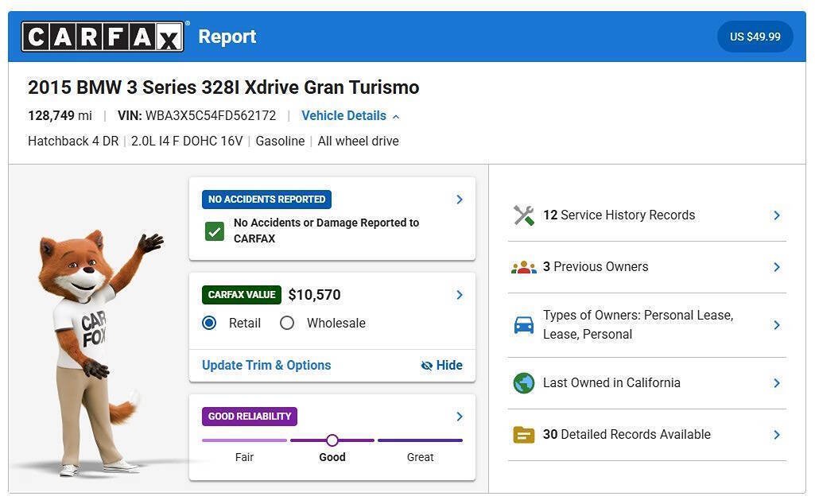This screenshot has height=504, width=815.
Task: Expand the Good Reliability card chevron
Action: [460, 417]
